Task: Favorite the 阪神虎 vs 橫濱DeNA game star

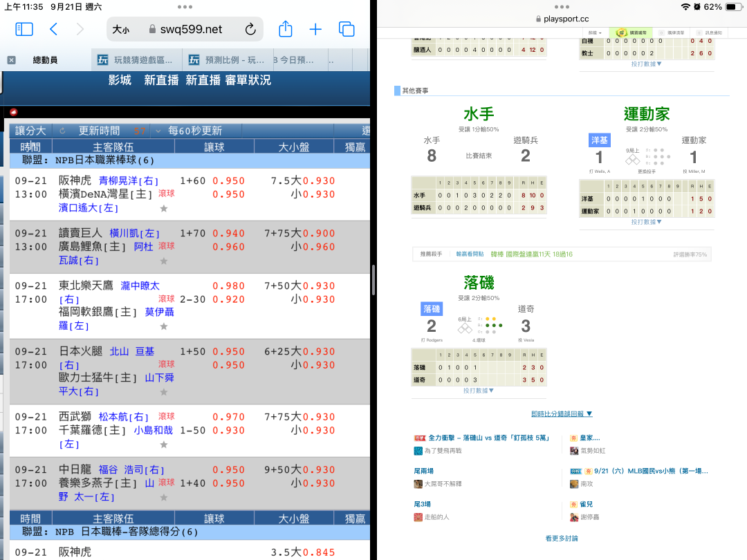Action: coord(164,208)
